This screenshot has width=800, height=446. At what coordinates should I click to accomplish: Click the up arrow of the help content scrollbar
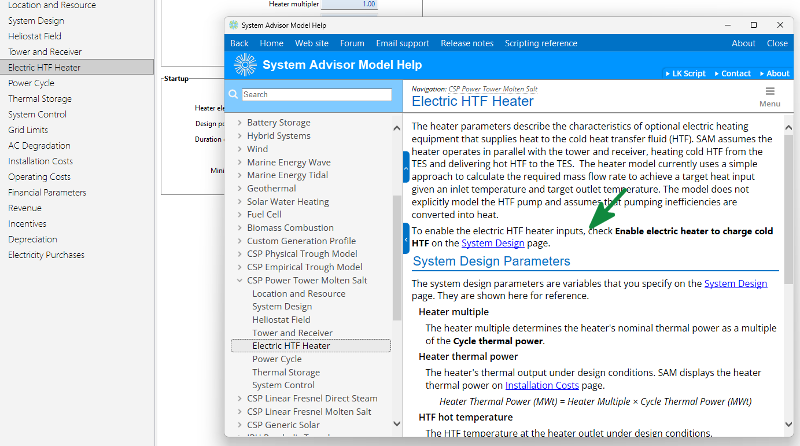click(788, 127)
